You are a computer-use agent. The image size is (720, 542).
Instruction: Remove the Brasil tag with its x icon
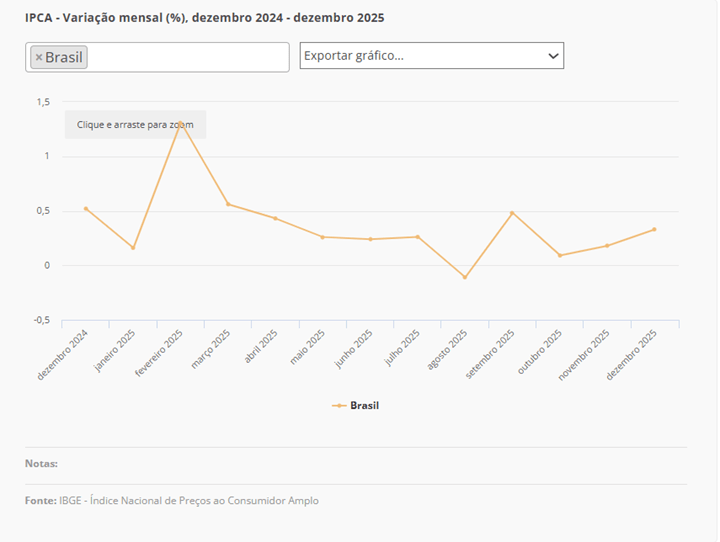tap(39, 58)
